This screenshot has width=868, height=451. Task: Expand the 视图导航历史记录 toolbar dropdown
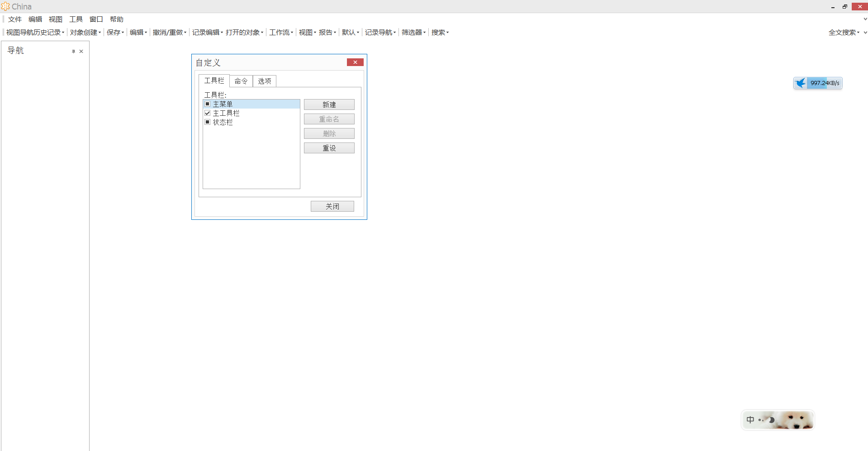[35, 33]
